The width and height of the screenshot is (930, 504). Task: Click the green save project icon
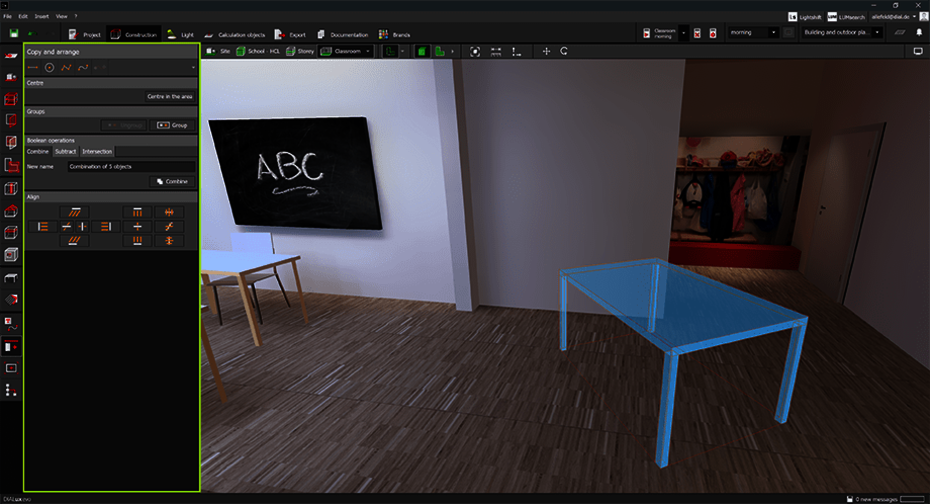coord(11,34)
